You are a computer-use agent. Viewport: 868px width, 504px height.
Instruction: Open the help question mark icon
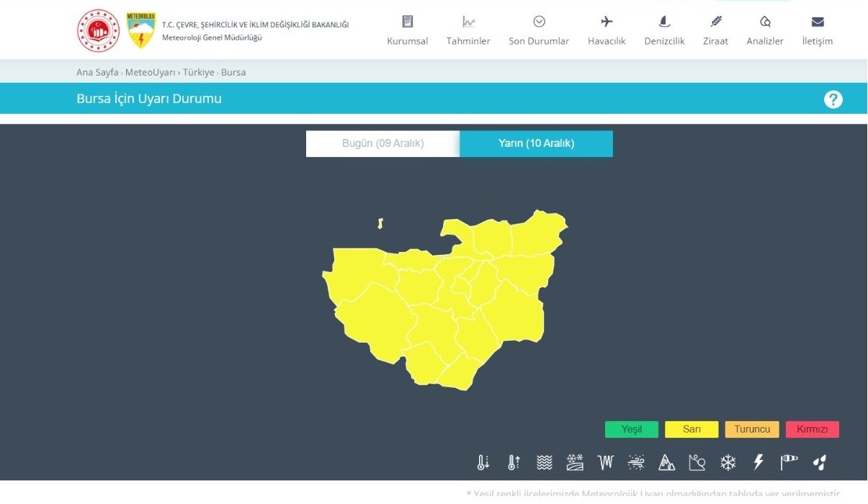(833, 99)
